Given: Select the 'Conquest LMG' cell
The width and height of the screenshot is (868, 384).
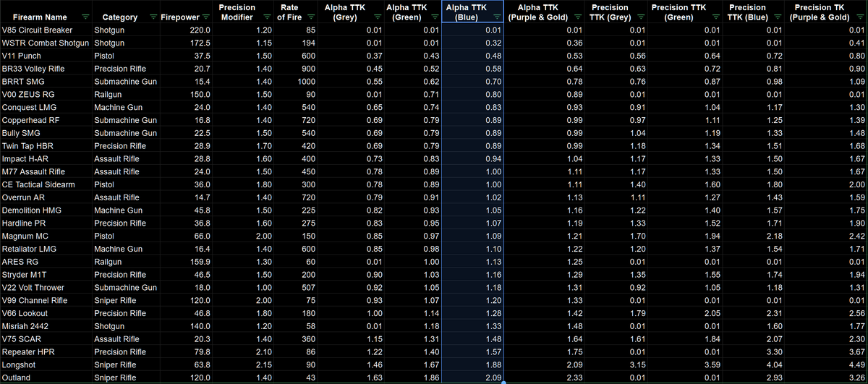Looking at the screenshot, I should tap(46, 107).
